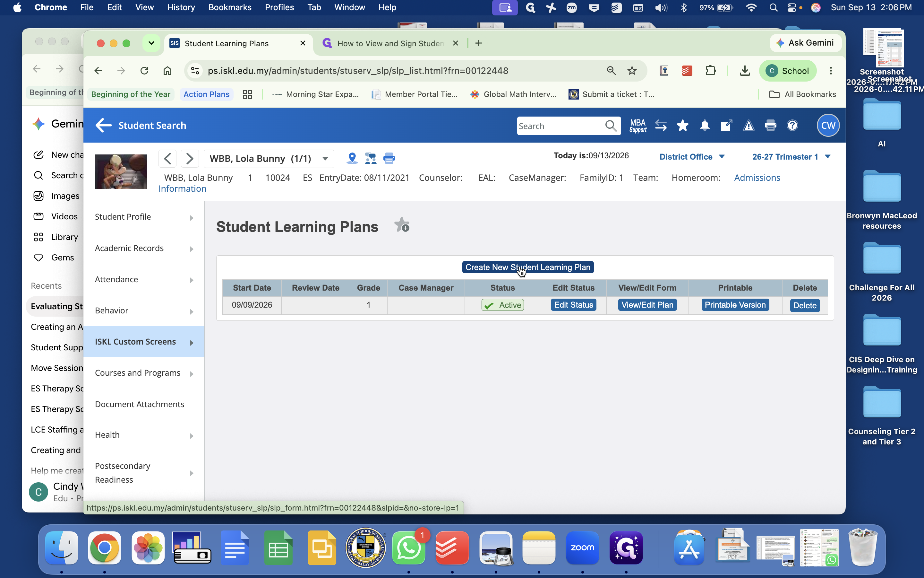Open the favorites star in PowerSchool header
This screenshot has width=924, height=578.
(682, 125)
